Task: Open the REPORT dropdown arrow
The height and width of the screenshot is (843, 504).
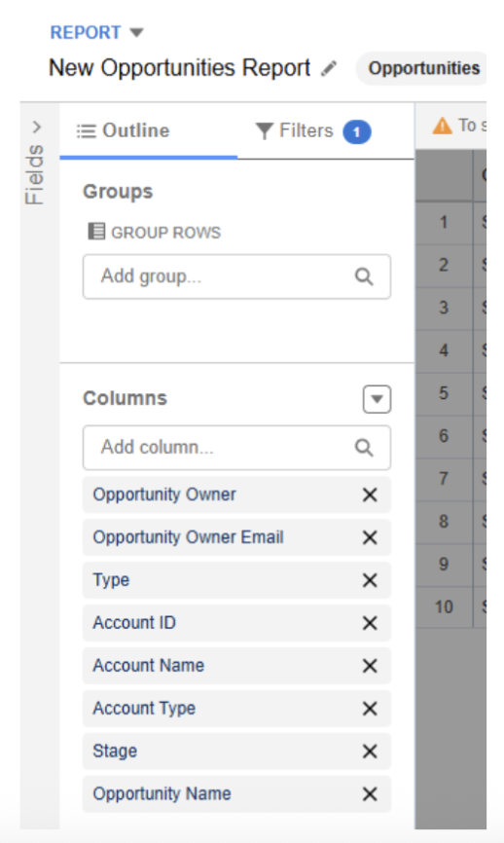Action: tap(137, 33)
